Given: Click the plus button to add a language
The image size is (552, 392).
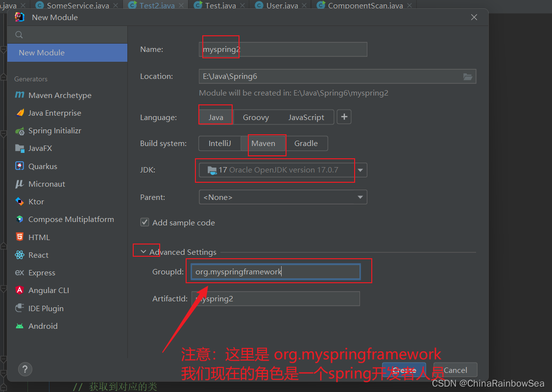Looking at the screenshot, I should 344,117.
